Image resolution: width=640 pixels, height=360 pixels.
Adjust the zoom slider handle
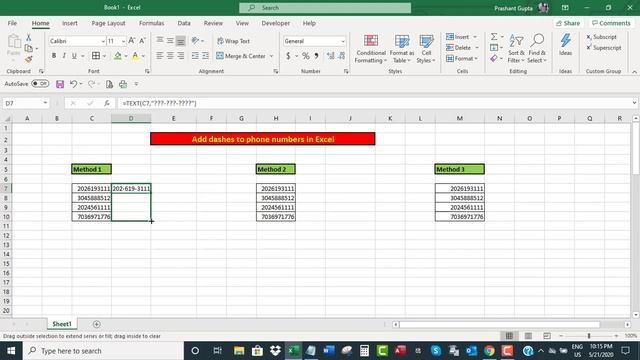click(x=589, y=336)
